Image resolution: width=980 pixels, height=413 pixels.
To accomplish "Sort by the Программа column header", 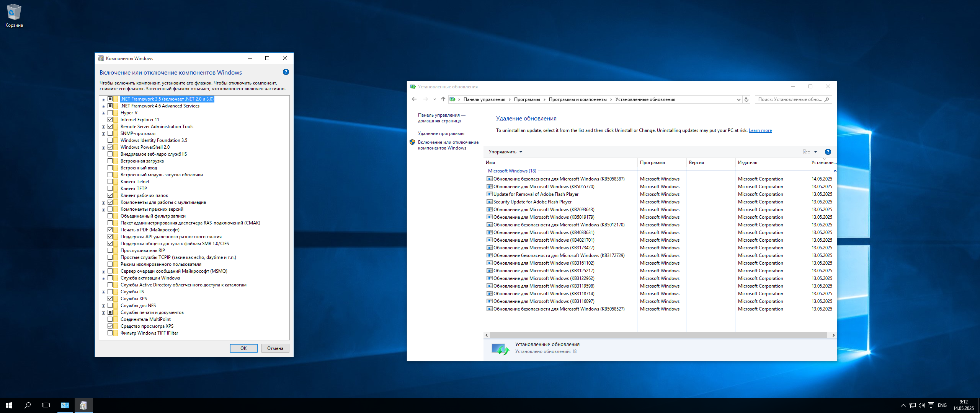I will (x=662, y=163).
